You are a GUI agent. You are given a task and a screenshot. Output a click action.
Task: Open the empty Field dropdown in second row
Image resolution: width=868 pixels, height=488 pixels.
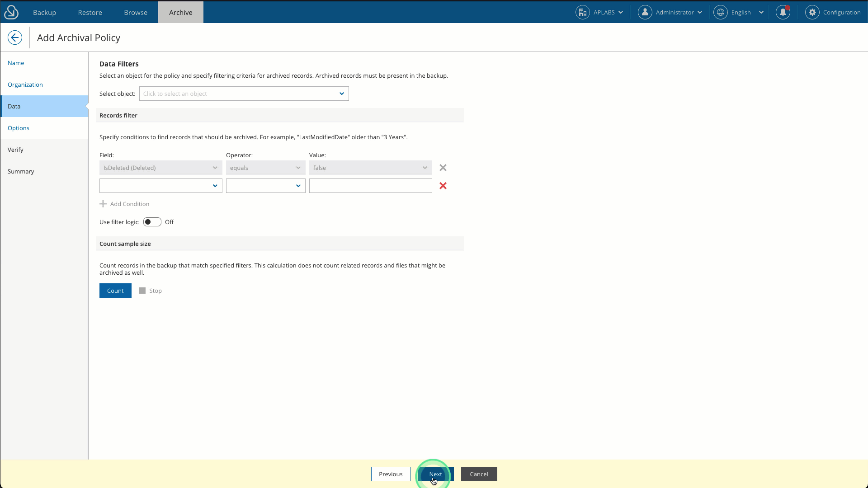(161, 186)
